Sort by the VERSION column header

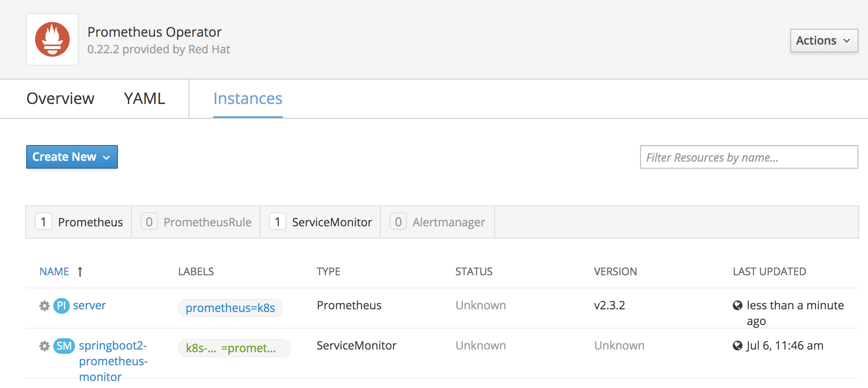click(615, 272)
